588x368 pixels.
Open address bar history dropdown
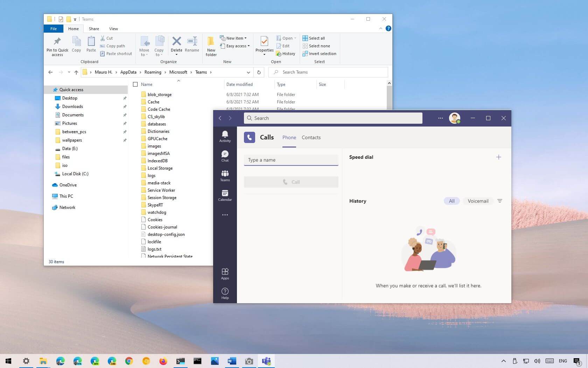tap(248, 72)
